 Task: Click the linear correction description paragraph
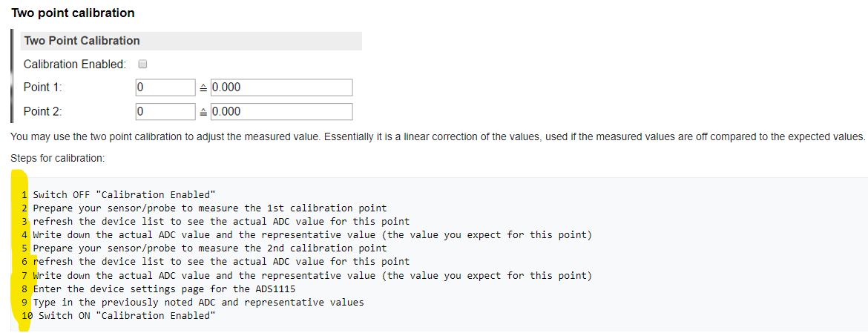point(438,137)
